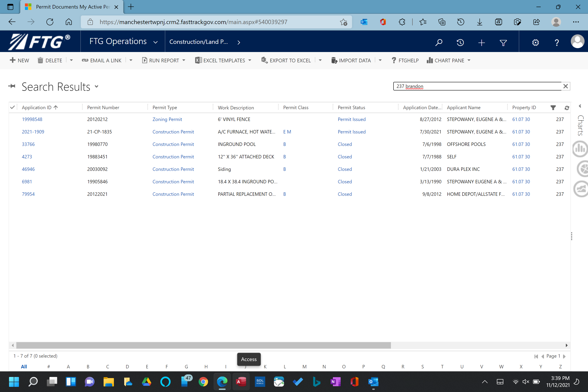Open advanced find funnel icon in navbar

click(x=503, y=43)
